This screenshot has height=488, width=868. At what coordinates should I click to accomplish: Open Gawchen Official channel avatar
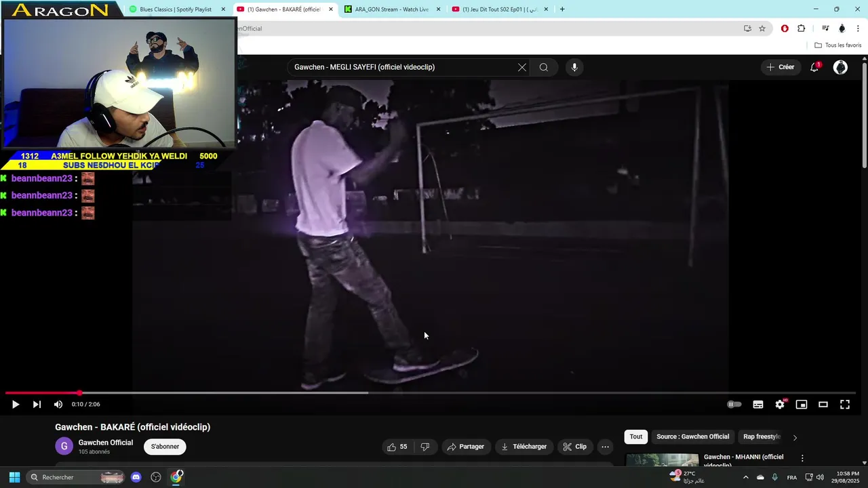(x=64, y=446)
